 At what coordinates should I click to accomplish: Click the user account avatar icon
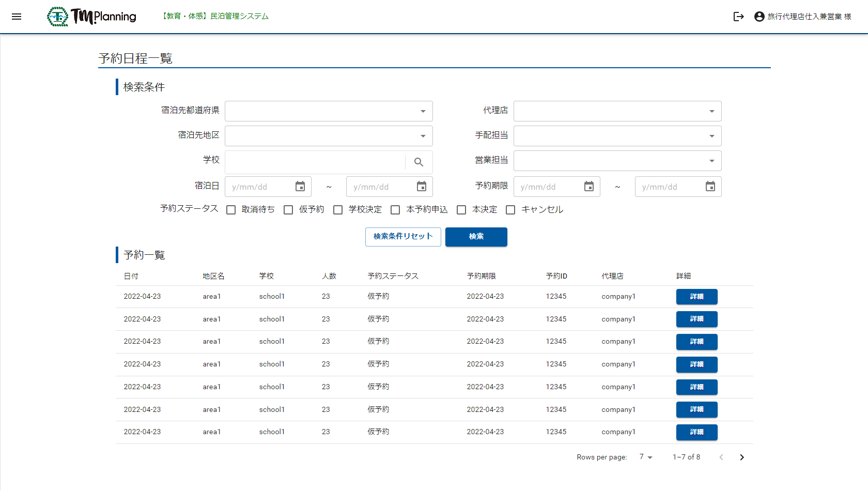759,17
